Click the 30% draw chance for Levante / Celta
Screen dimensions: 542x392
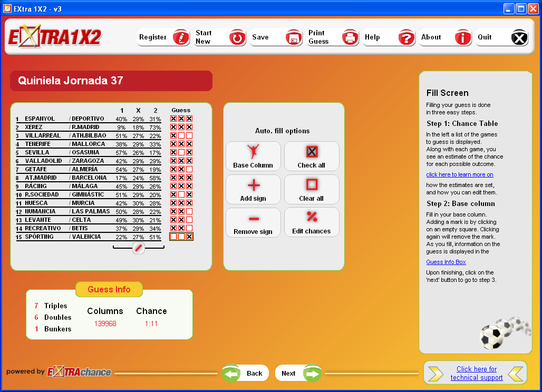(x=138, y=220)
